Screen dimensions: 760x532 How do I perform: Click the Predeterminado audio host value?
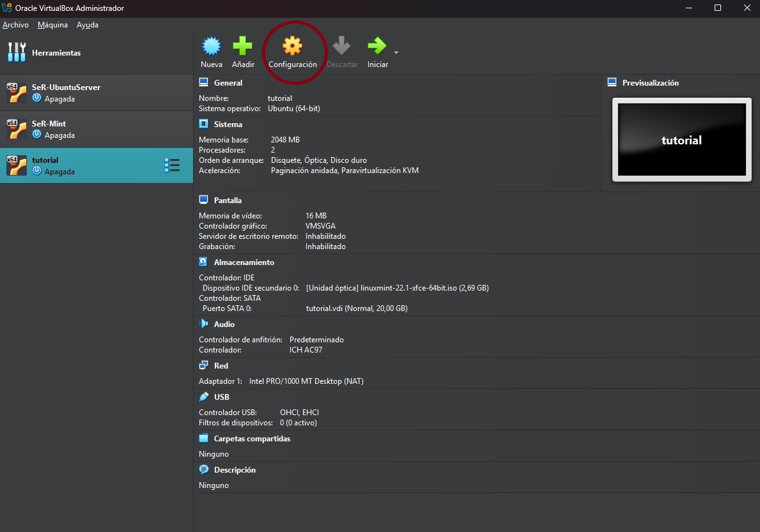316,340
